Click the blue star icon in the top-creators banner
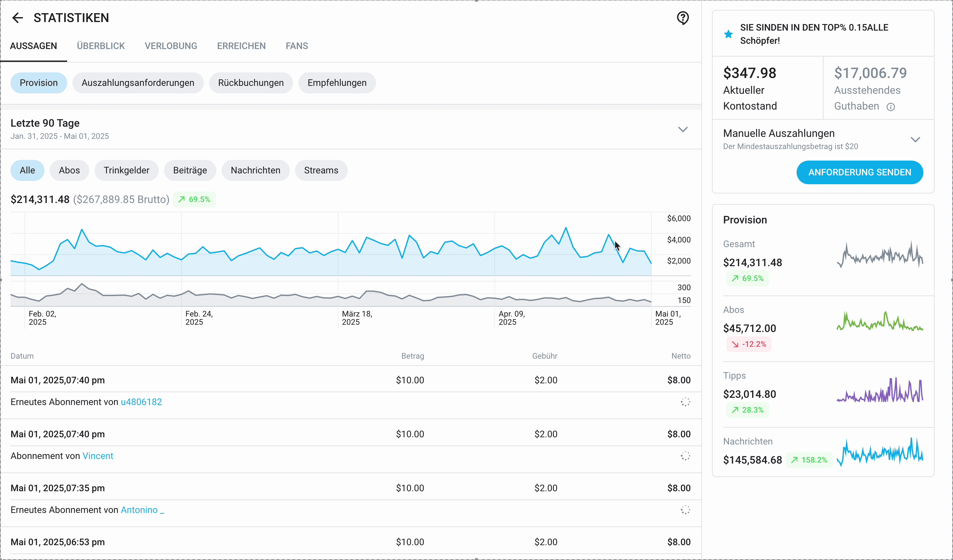This screenshot has height=560, width=953. (728, 35)
